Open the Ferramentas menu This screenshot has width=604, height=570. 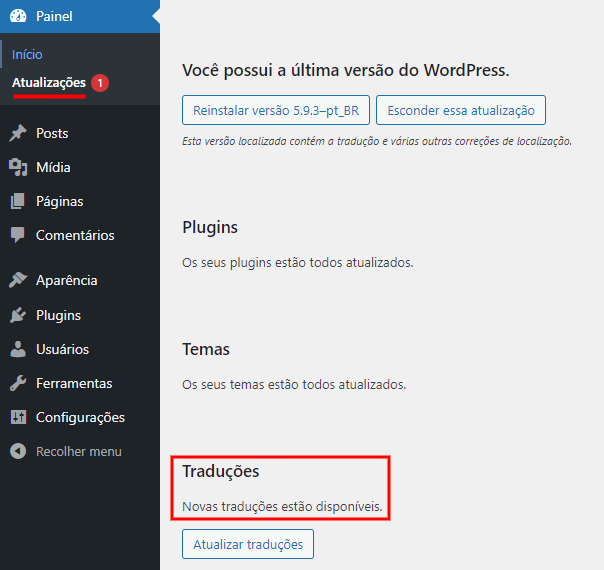coord(80,383)
